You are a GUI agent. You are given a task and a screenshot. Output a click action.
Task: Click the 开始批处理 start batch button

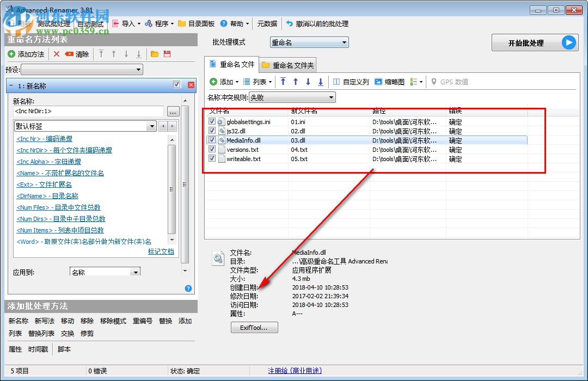click(535, 42)
